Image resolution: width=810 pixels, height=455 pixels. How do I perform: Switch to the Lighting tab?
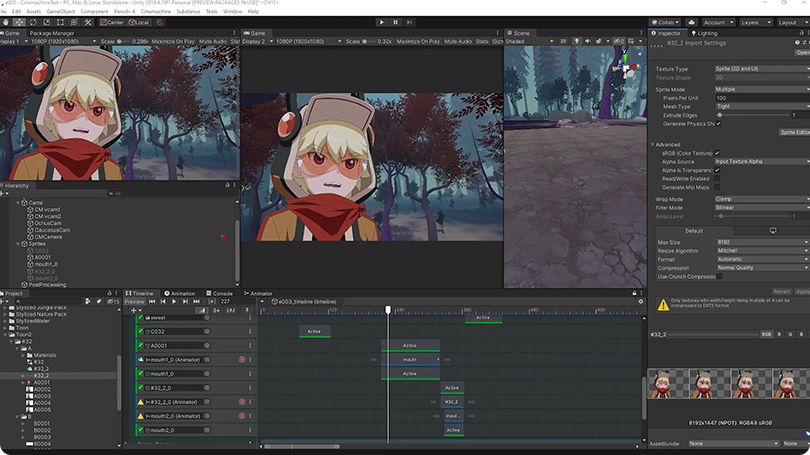point(705,33)
